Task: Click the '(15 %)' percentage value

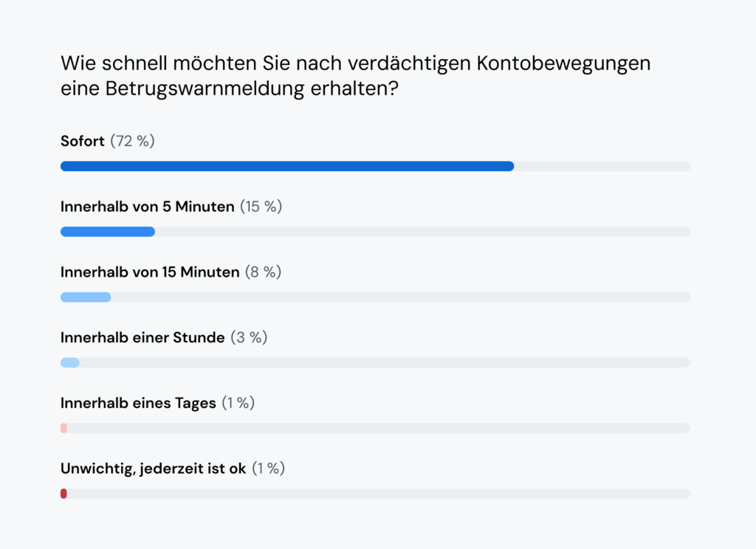Action: (x=261, y=207)
